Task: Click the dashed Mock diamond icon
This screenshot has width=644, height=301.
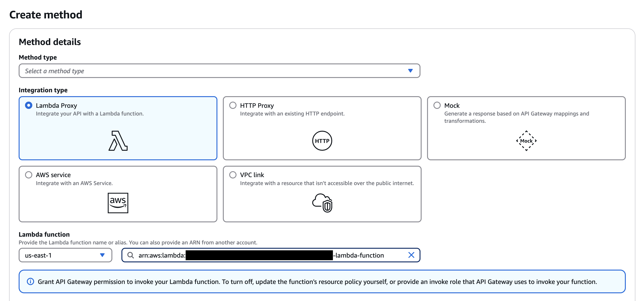Action: [526, 141]
